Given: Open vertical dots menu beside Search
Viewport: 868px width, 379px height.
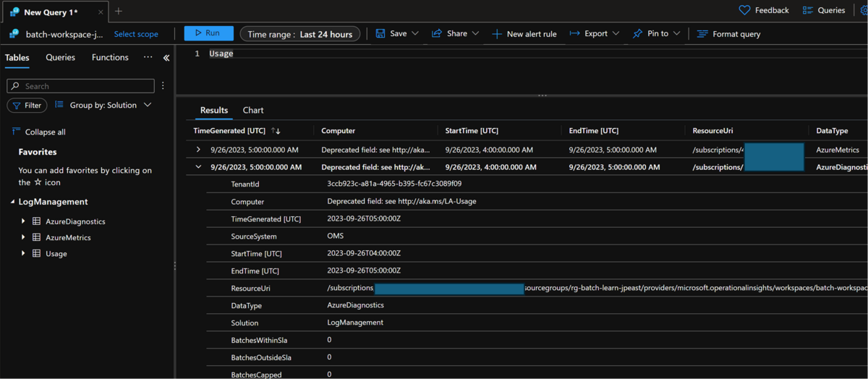Looking at the screenshot, I should click(163, 86).
